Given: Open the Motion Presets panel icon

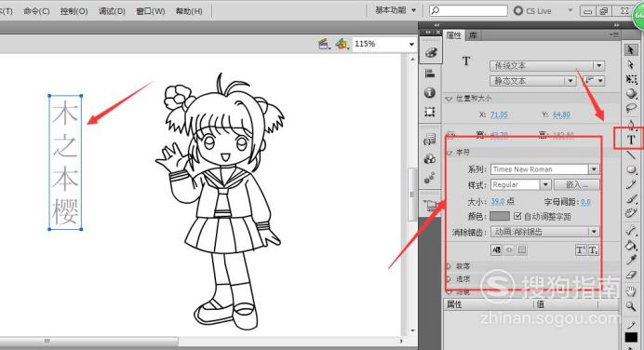Looking at the screenshot, I should click(x=430, y=178).
